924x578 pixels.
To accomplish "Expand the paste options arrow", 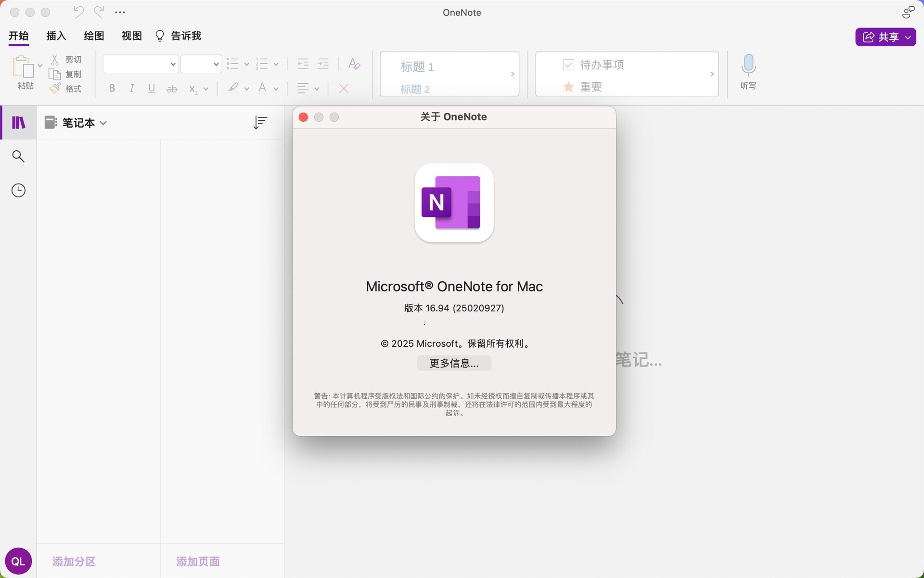I will [40, 66].
